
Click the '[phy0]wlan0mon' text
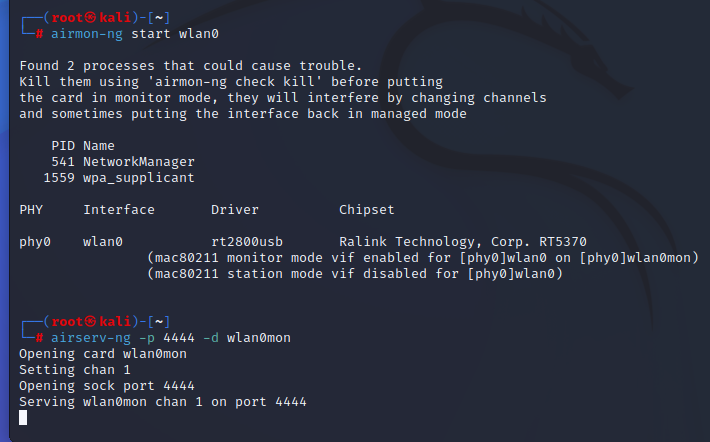635,258
